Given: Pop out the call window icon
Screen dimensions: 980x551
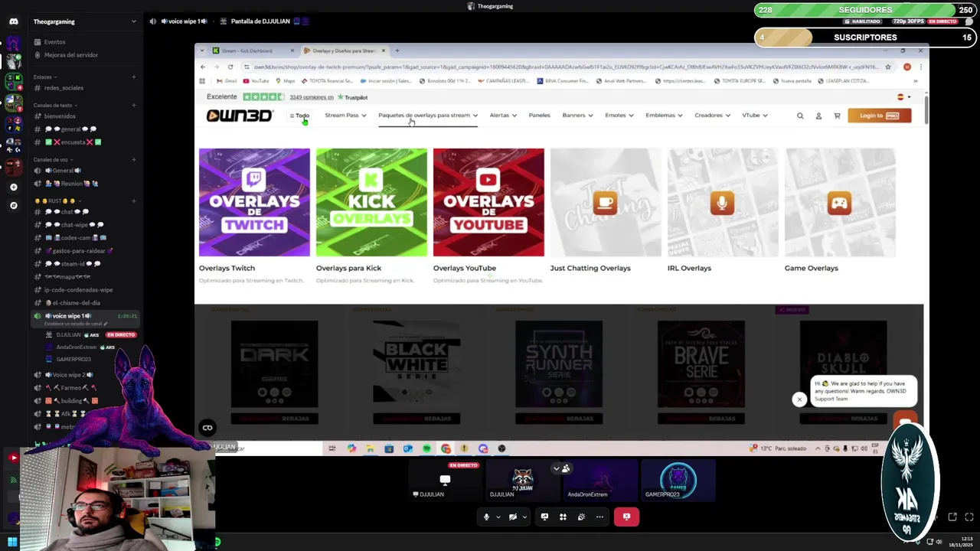Looking at the screenshot, I should (952, 517).
